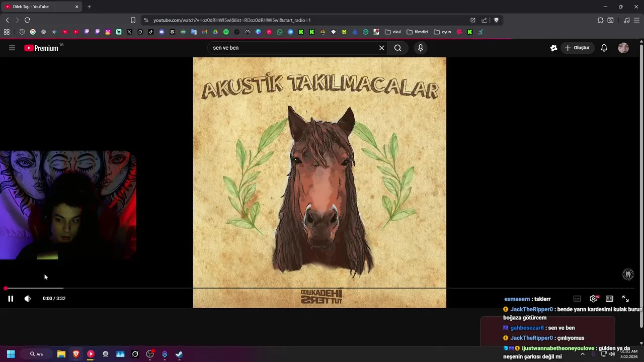Image resolution: width=644 pixels, height=362 pixels.
Task: Start voice search with microphone
Action: (421, 48)
